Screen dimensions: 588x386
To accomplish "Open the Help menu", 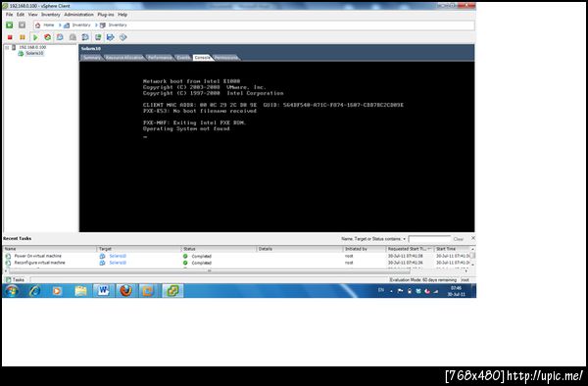I will point(122,15).
